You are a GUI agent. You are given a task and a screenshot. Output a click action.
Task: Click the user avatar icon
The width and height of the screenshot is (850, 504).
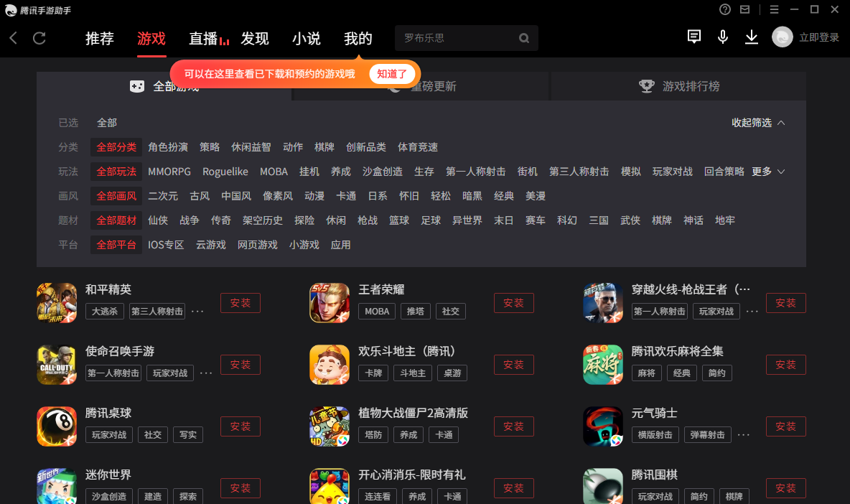point(783,37)
